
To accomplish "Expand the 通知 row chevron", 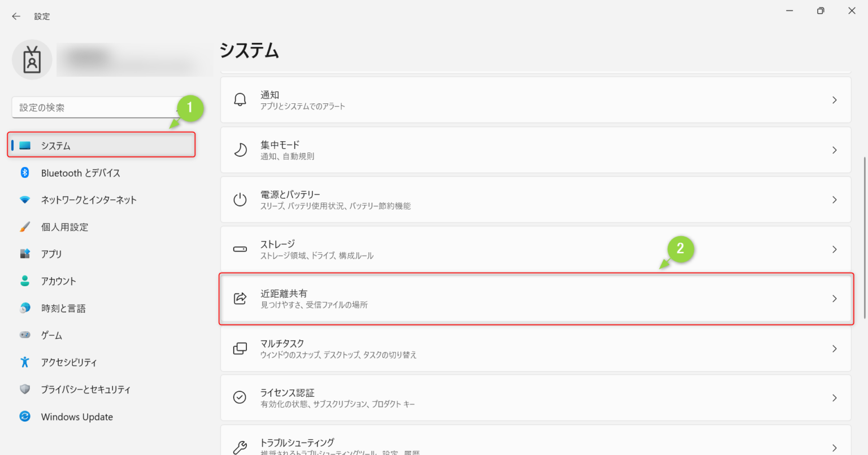I will 835,100.
